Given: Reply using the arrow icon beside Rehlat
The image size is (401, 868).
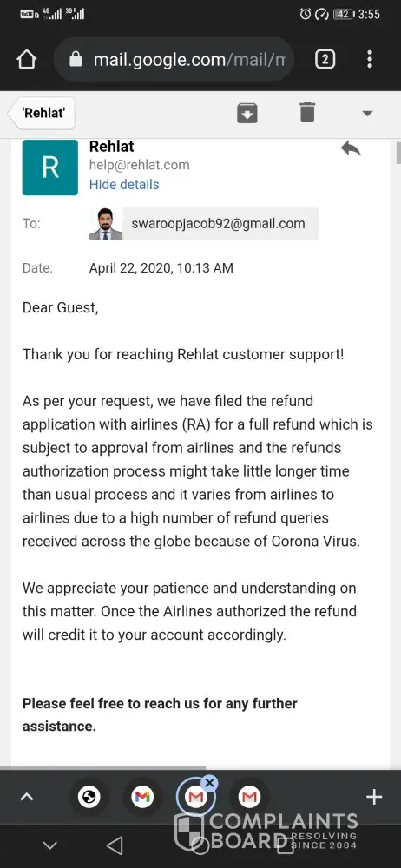Looking at the screenshot, I should (350, 148).
